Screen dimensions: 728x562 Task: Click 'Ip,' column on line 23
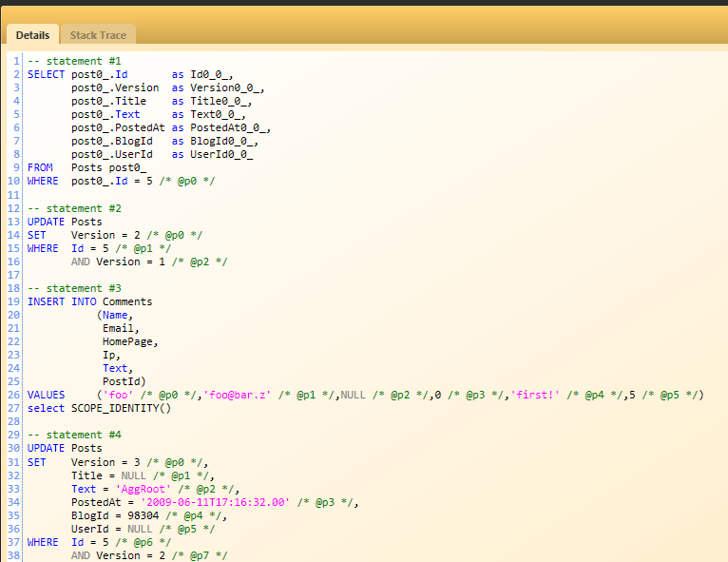(111, 356)
